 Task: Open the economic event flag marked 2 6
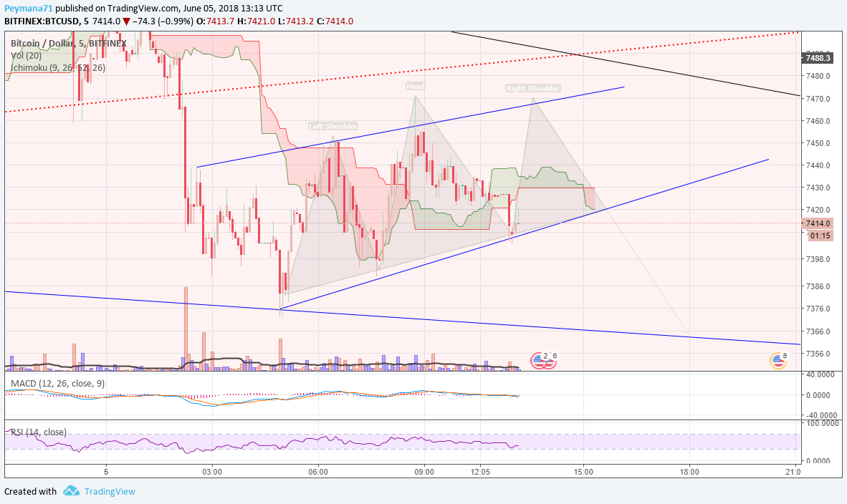point(543,360)
